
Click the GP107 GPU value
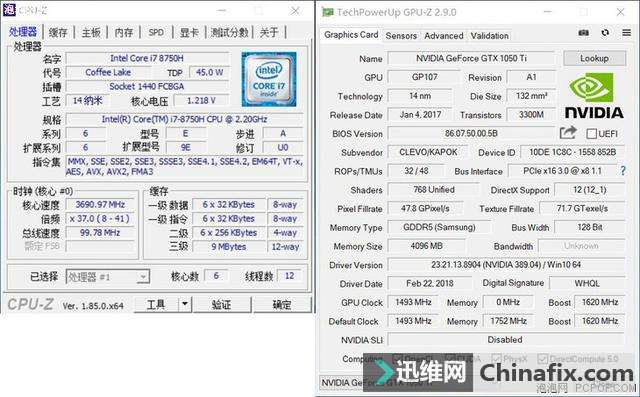(x=424, y=77)
